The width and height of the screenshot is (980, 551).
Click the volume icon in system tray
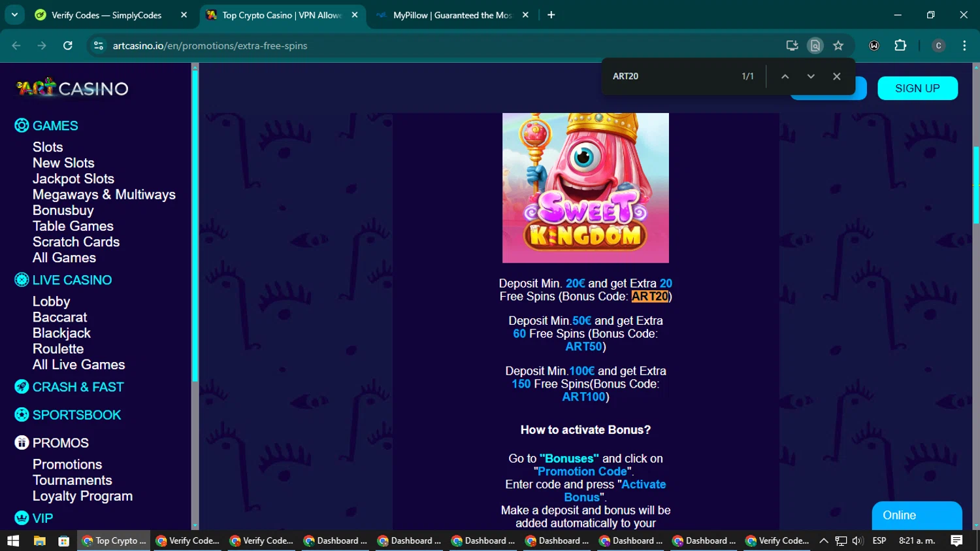[x=858, y=541]
